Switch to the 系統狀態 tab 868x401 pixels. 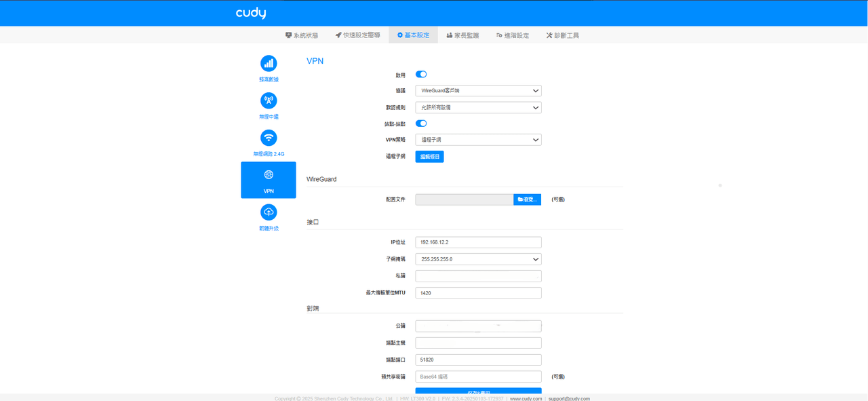pyautogui.click(x=302, y=35)
